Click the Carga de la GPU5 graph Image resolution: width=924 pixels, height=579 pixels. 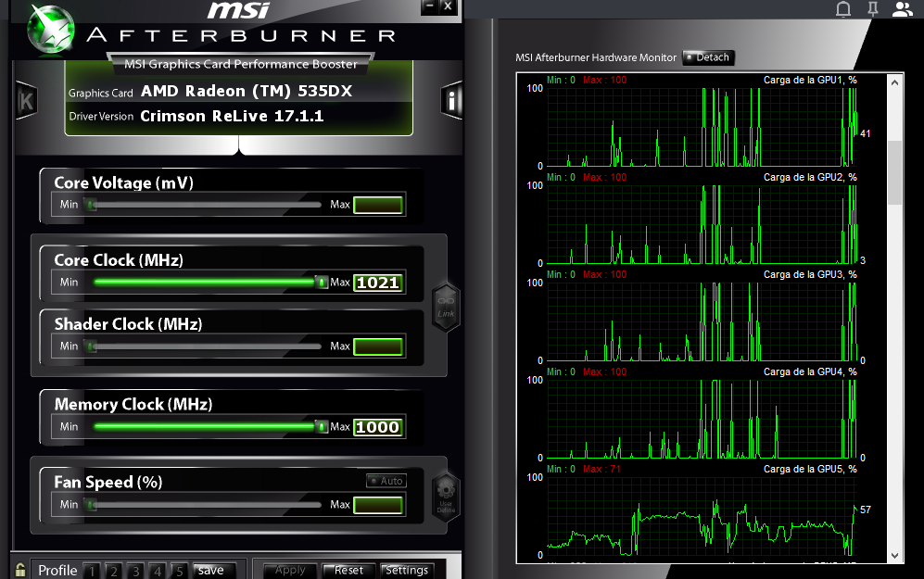tap(702, 516)
